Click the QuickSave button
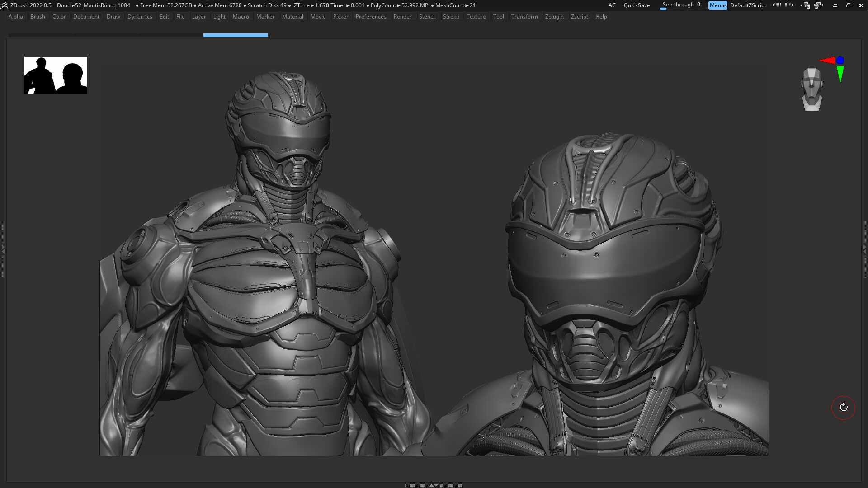The height and width of the screenshot is (488, 868). click(x=637, y=5)
